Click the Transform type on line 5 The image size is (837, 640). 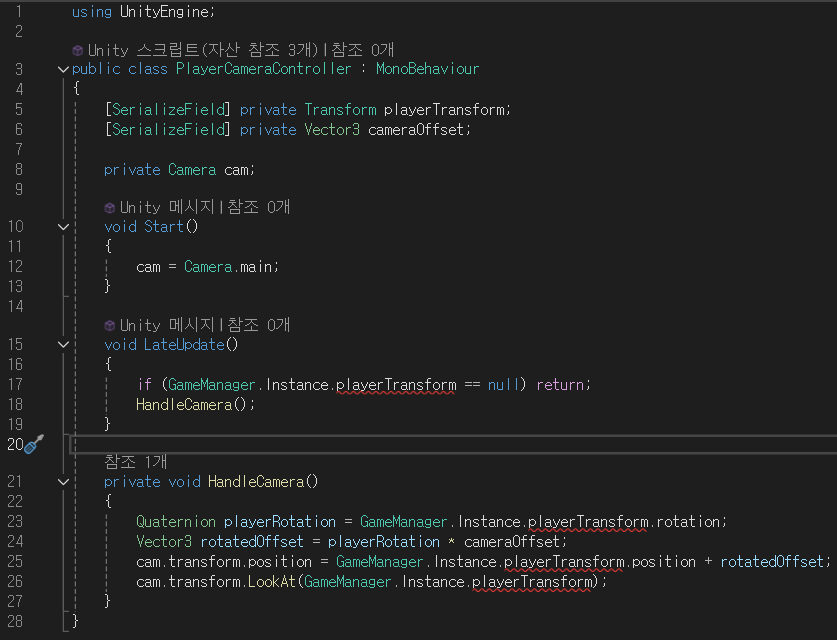coord(340,109)
